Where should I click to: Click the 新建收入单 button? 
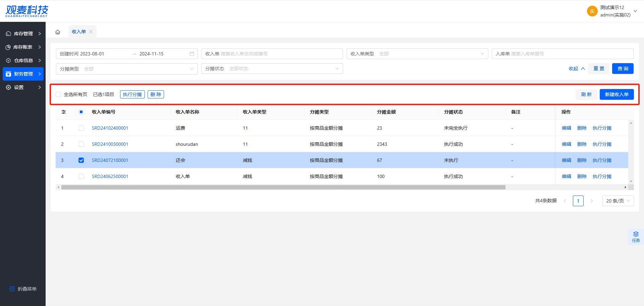[x=616, y=94]
